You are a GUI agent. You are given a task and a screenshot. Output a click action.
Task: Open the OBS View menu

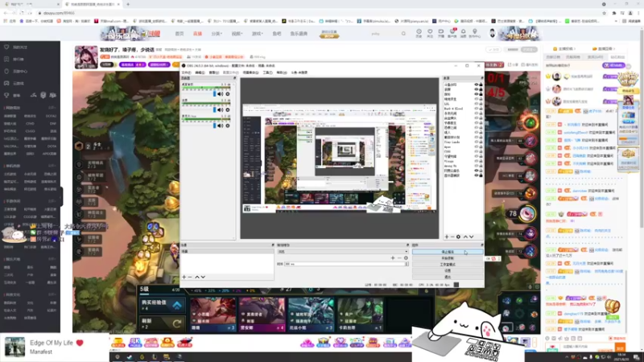point(214,72)
